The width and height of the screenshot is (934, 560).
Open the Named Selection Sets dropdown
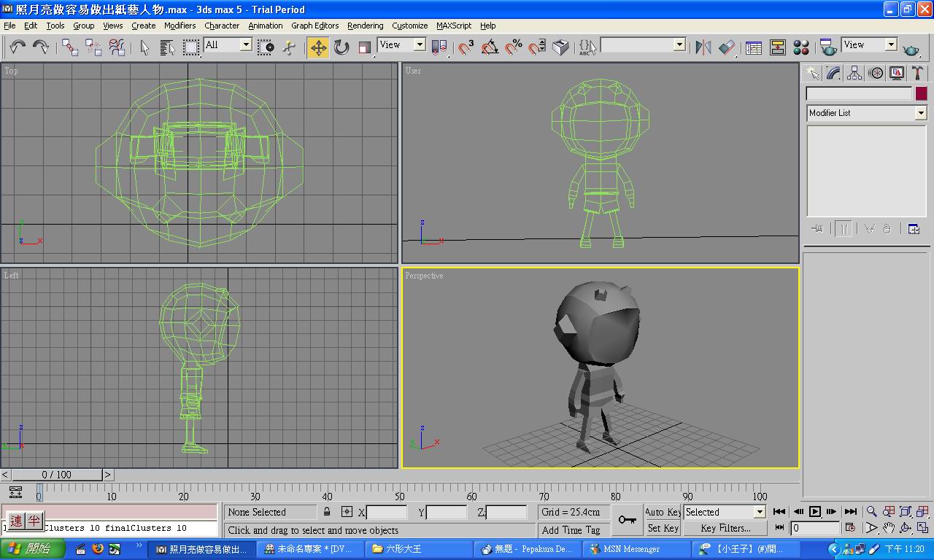[x=679, y=44]
